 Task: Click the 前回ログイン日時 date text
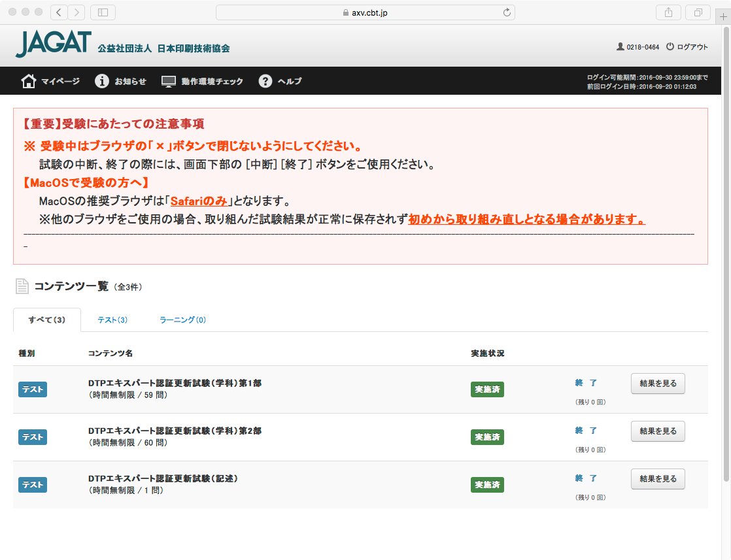(x=641, y=87)
